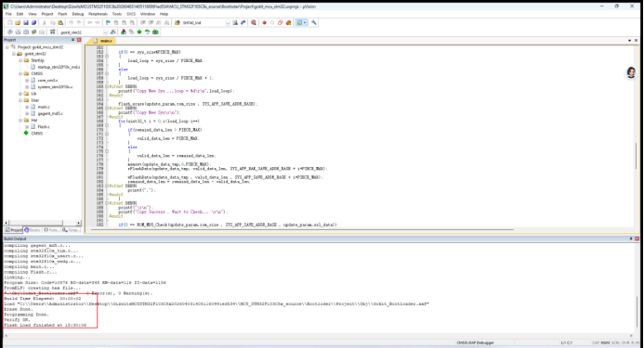
Task: Toggle the code fold marker at line 153
Action: [107, 57]
